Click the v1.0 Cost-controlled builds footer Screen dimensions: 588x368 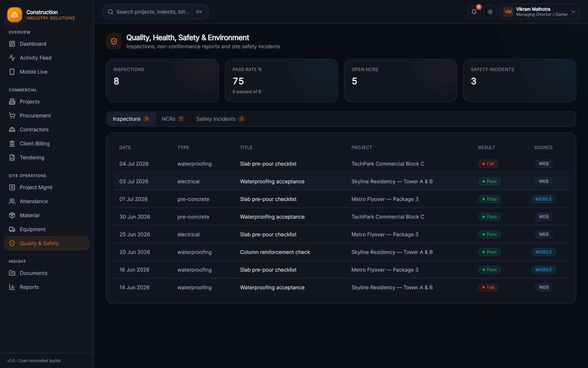34,361
